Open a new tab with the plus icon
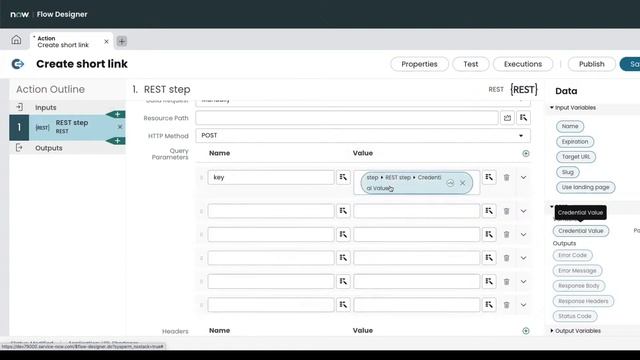 click(122, 41)
